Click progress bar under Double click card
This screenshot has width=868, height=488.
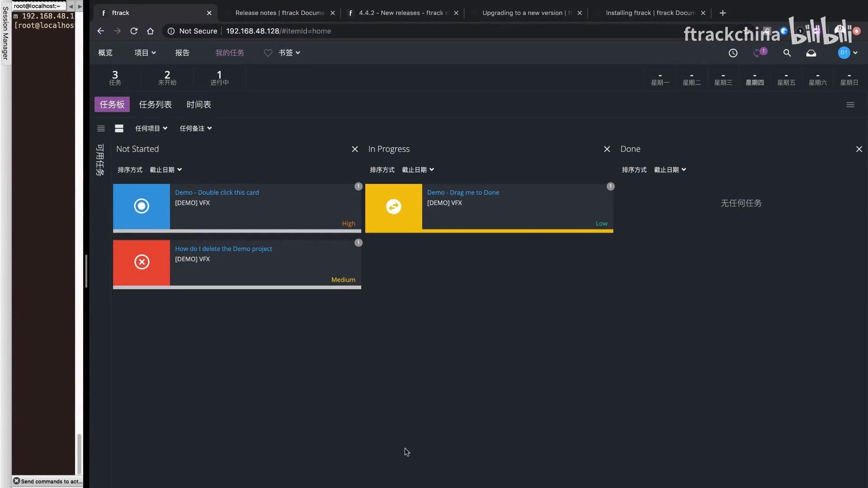tap(237, 231)
